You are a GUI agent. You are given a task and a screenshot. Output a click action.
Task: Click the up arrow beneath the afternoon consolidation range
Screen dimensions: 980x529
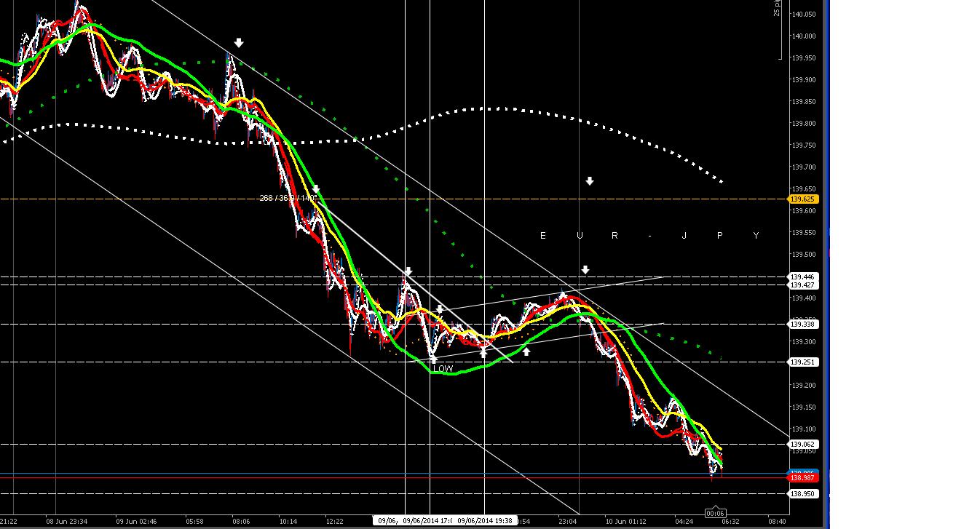click(x=483, y=352)
